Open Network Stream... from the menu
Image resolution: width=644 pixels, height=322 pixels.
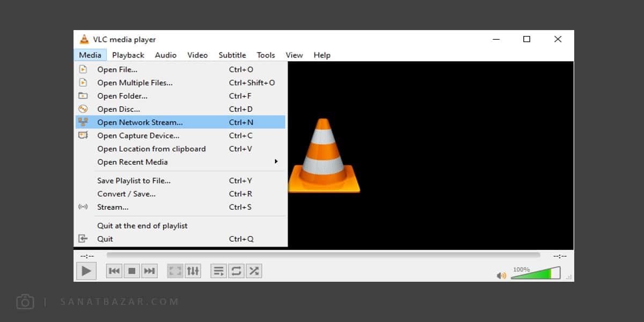tap(180, 122)
